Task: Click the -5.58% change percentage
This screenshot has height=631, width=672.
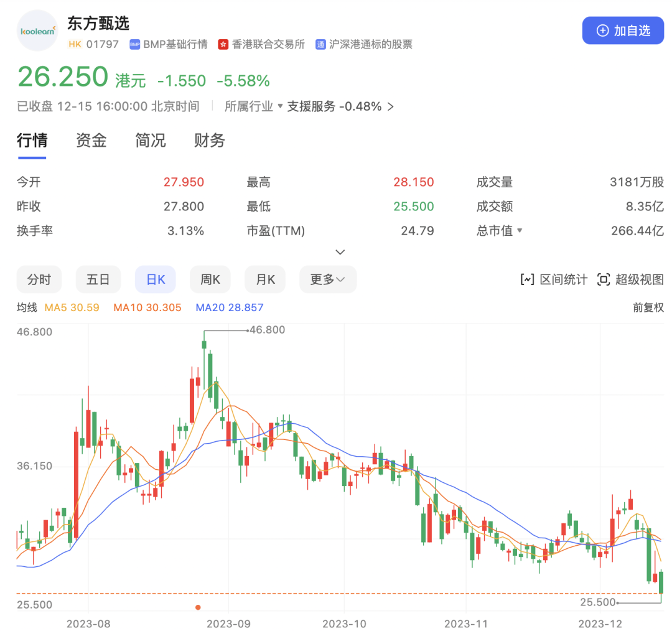Action: click(x=243, y=81)
